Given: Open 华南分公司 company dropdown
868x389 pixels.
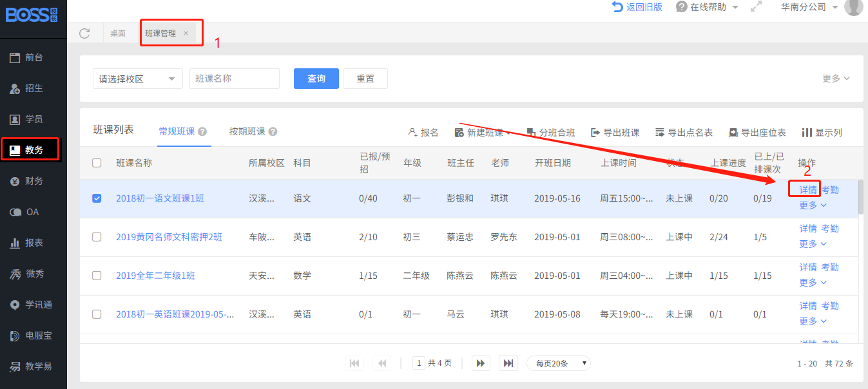Looking at the screenshot, I should [x=809, y=7].
